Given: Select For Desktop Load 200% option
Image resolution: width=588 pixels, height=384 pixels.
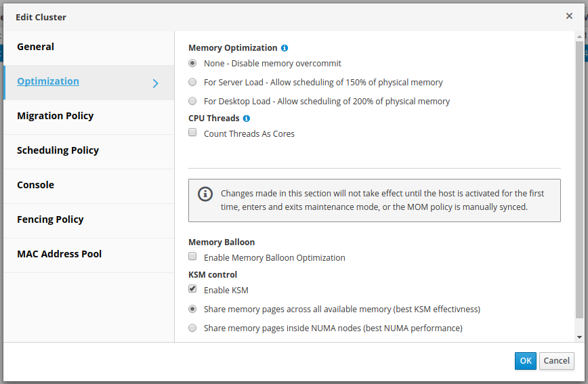Looking at the screenshot, I should pyautogui.click(x=192, y=102).
